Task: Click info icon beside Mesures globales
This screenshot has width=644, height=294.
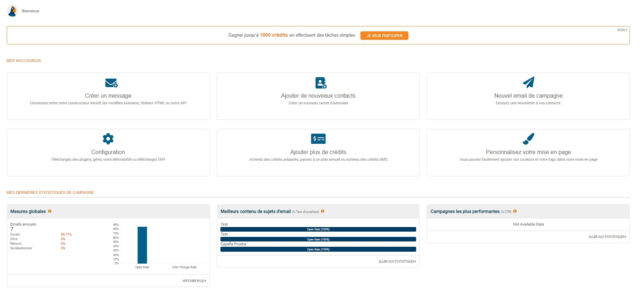Action: pos(50,211)
